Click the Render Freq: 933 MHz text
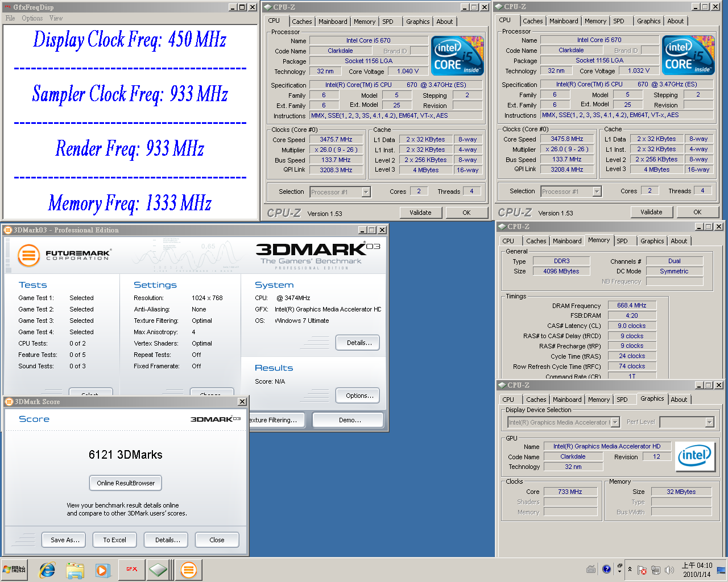This screenshot has width=728, height=582. [130, 149]
